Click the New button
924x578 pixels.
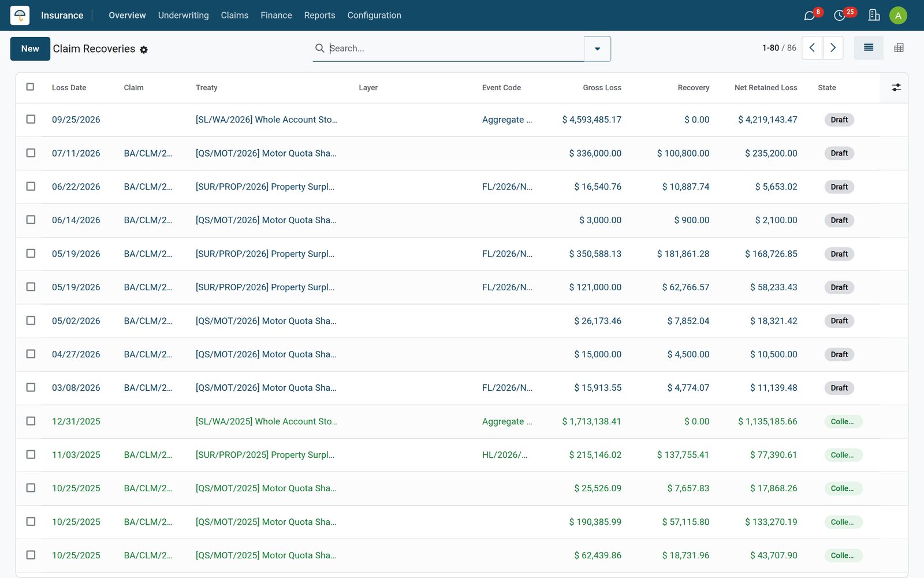[x=30, y=49]
